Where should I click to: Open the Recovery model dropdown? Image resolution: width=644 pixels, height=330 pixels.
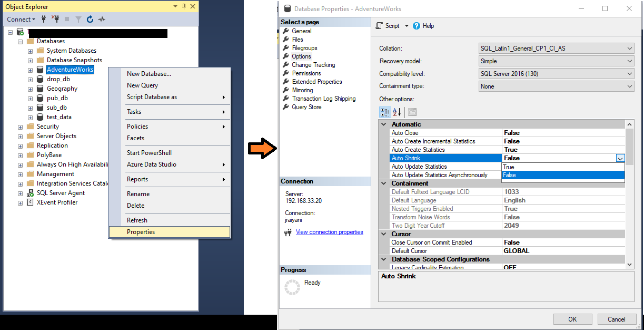point(629,61)
